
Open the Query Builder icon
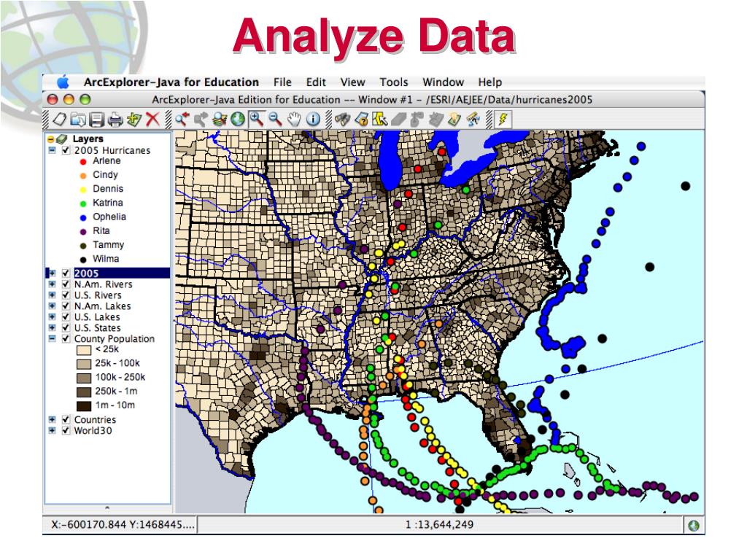362,119
